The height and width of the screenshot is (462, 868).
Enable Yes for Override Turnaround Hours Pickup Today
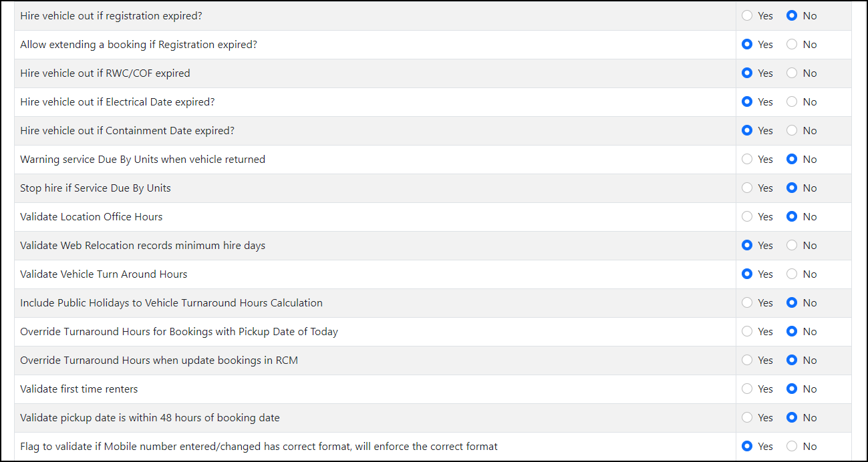747,331
